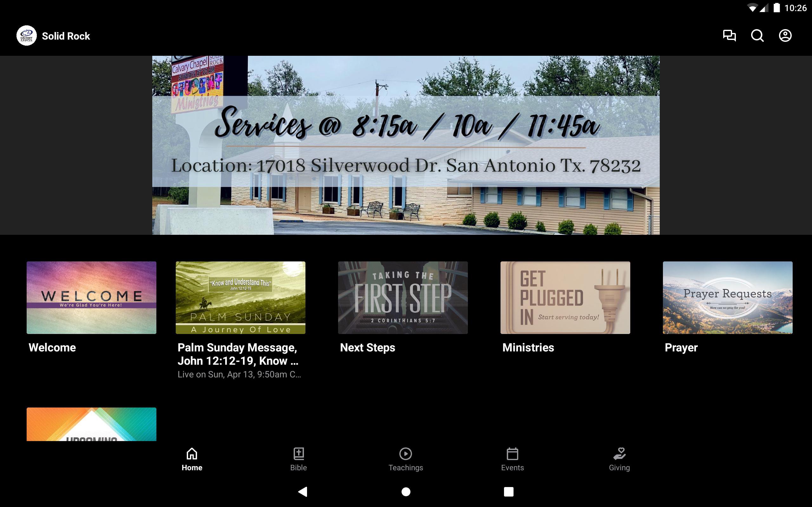This screenshot has width=812, height=507.
Task: Open the Palm Sunday Message thumbnail
Action: (x=240, y=298)
